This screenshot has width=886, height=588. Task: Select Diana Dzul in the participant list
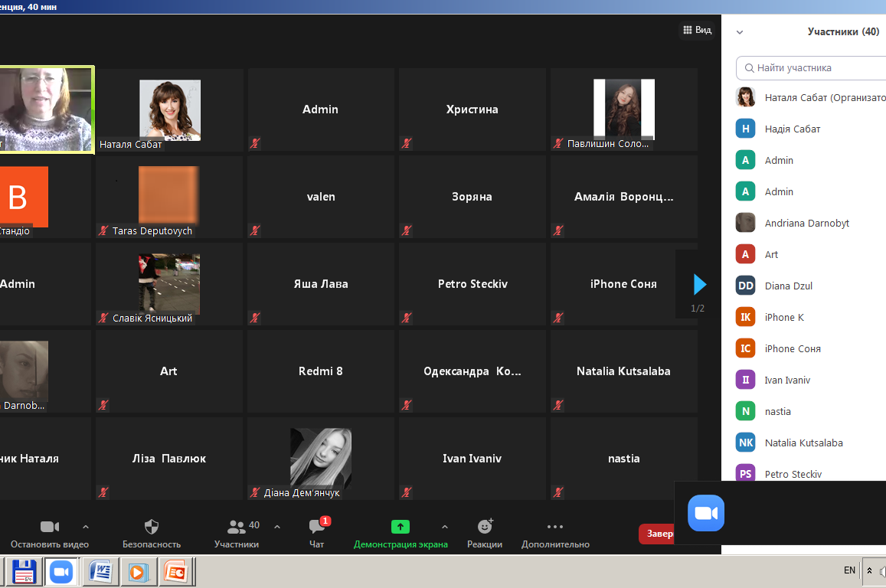tap(789, 286)
